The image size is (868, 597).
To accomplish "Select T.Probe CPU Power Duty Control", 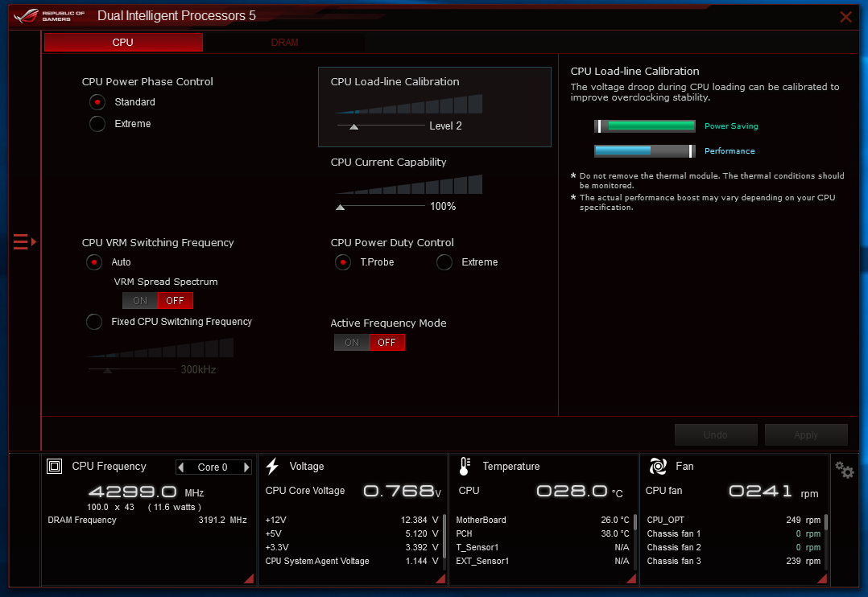I will (x=343, y=262).
